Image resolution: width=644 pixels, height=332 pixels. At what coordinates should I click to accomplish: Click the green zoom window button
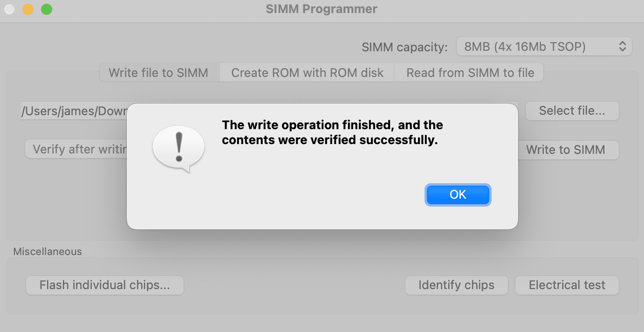tap(47, 9)
